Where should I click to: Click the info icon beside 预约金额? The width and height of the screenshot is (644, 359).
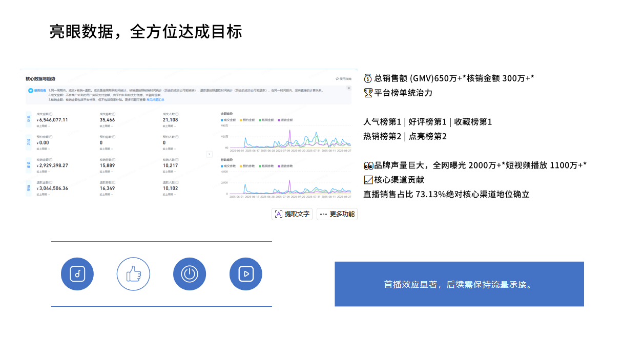point(51,137)
